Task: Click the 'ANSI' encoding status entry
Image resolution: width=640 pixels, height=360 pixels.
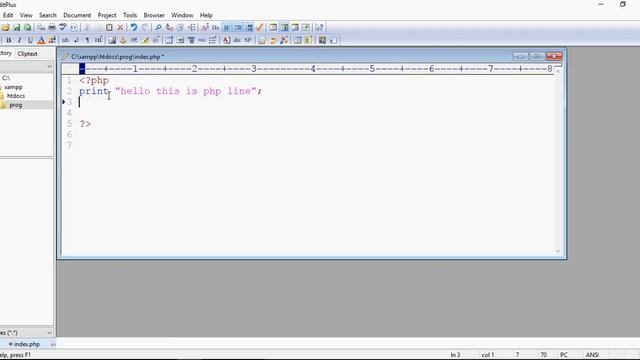Action: coord(592,355)
